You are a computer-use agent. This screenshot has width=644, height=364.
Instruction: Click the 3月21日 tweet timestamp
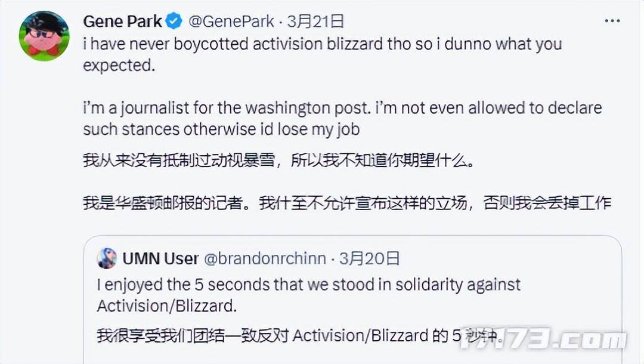point(315,22)
